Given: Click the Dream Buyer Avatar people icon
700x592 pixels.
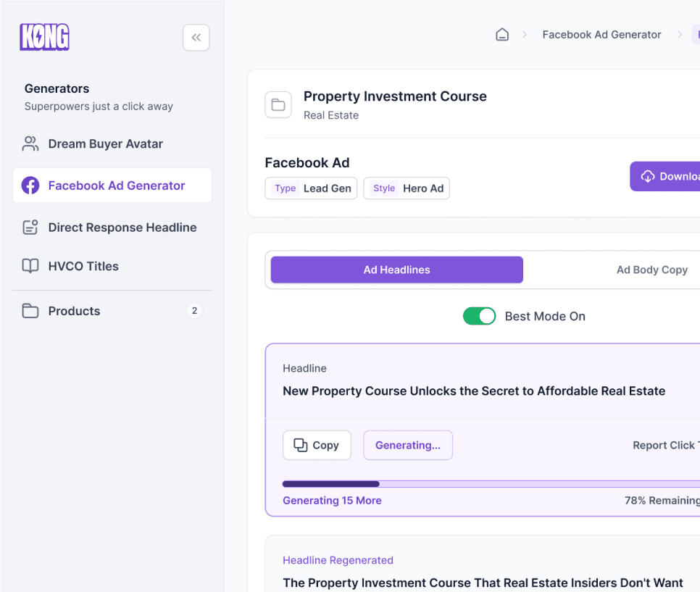Looking at the screenshot, I should click(30, 143).
